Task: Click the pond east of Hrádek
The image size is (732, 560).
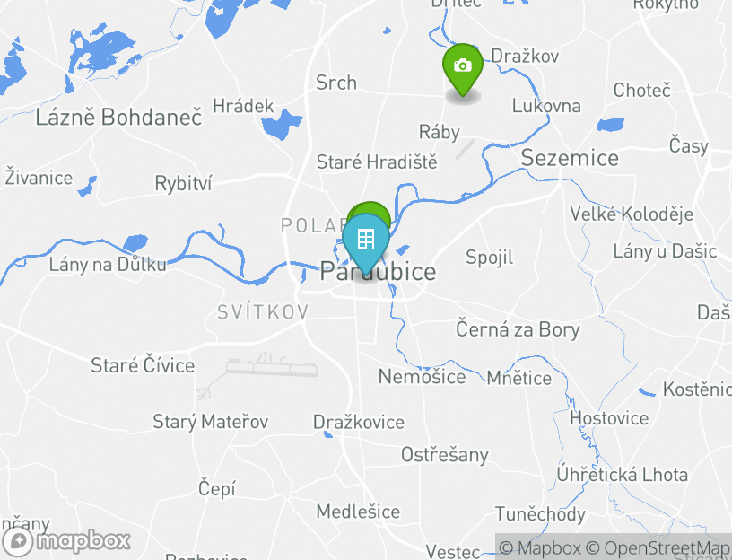Action: point(281,125)
